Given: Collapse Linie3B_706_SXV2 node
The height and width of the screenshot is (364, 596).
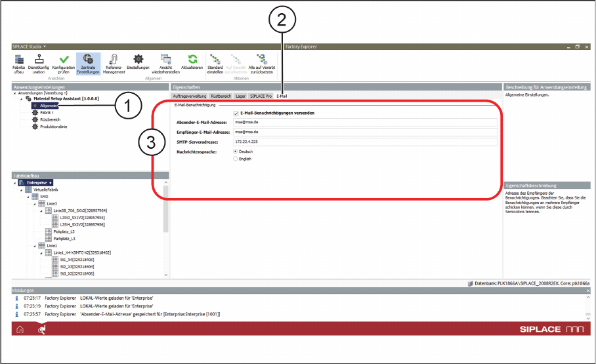Looking at the screenshot, I should click(x=41, y=211).
